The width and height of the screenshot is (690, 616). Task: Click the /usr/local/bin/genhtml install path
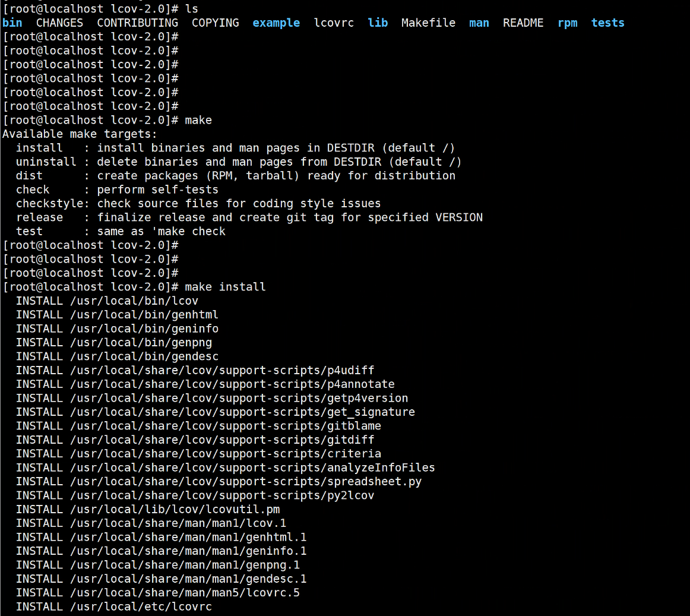tap(144, 315)
